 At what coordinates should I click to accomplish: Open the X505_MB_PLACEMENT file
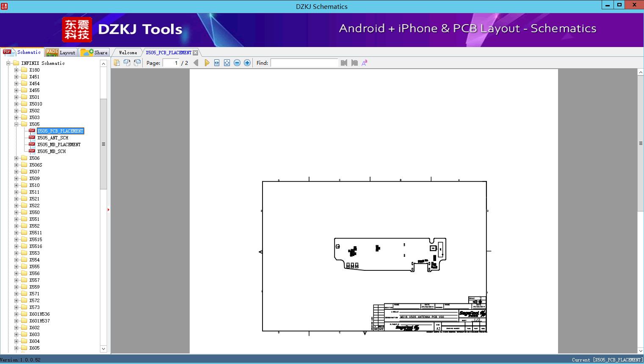point(59,144)
